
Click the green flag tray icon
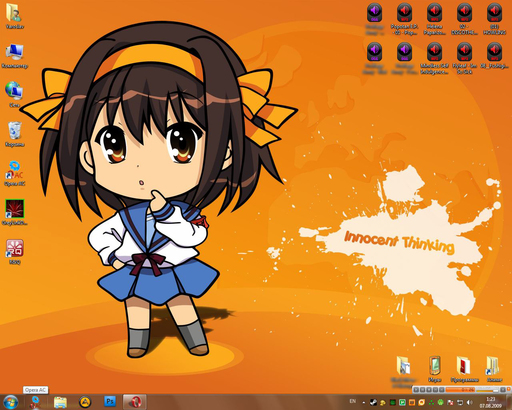402,402
